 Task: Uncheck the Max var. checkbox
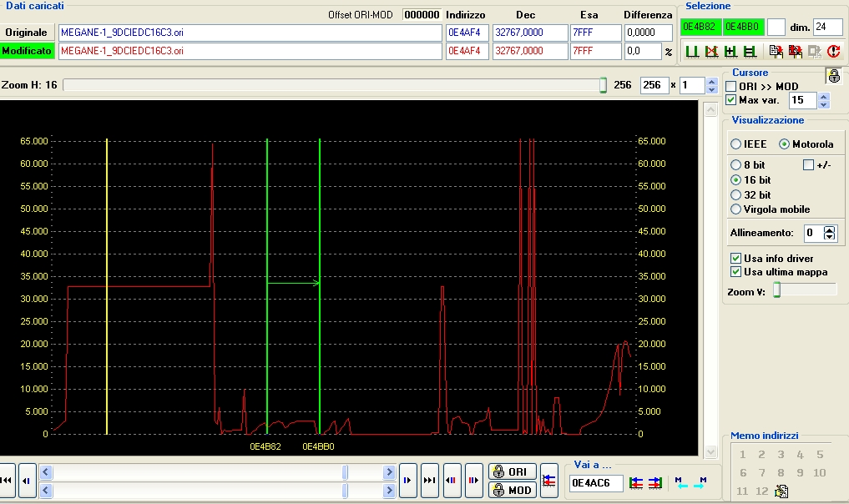tap(731, 100)
